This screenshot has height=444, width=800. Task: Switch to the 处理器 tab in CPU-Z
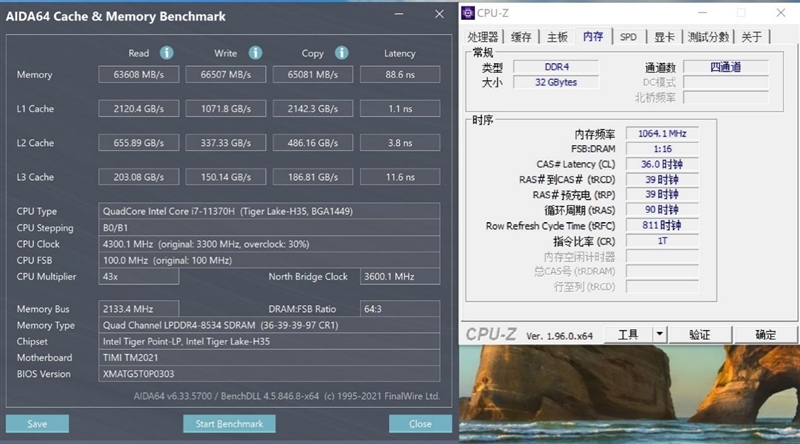[x=482, y=37]
